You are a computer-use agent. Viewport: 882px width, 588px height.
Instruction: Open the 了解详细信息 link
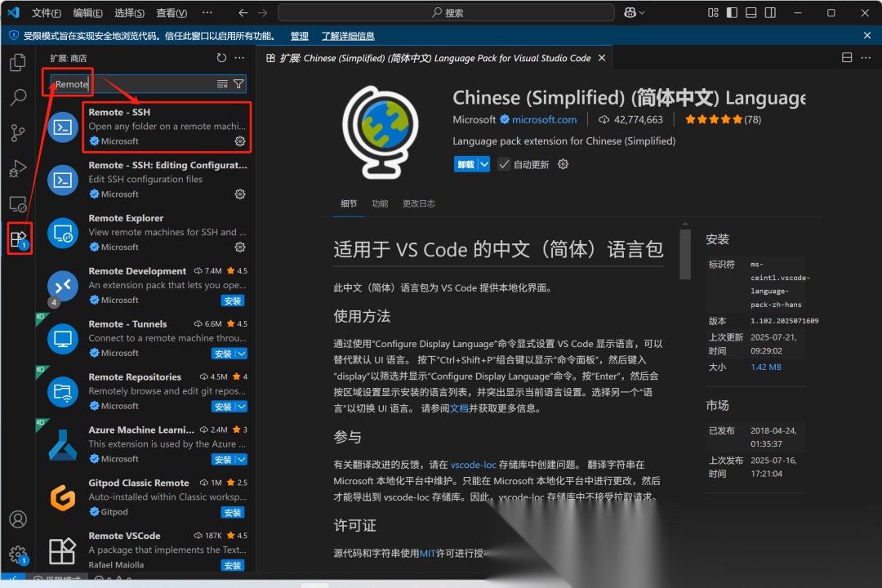click(x=348, y=36)
